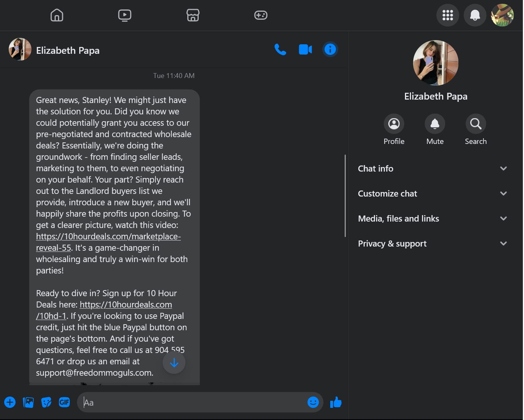
Task: Expand the Chat info section
Action: click(433, 169)
